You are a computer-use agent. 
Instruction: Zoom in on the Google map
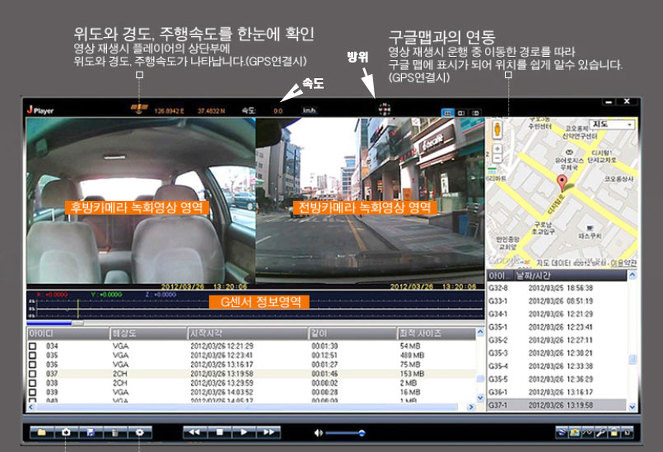pyautogui.click(x=497, y=149)
